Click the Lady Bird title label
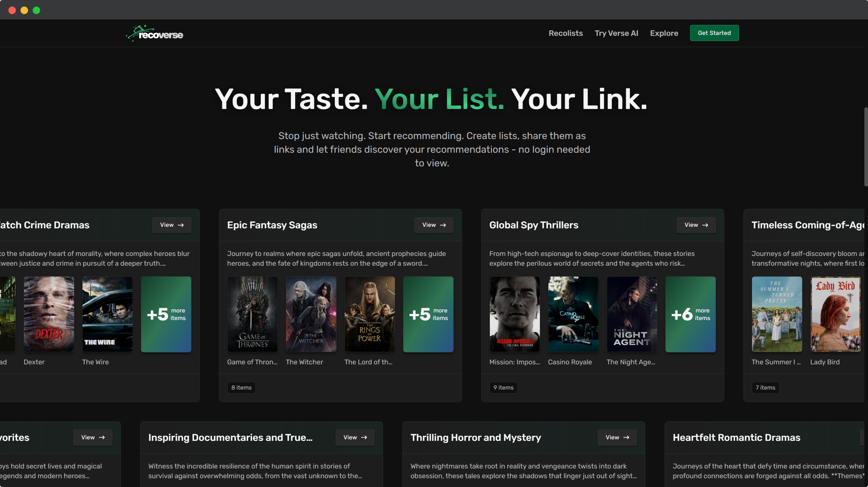868x487 pixels. point(825,362)
